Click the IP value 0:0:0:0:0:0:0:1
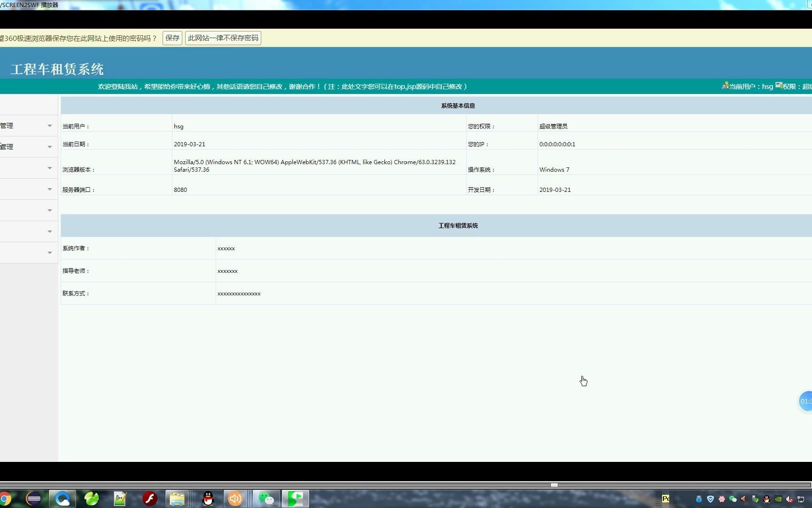Screen dimensions: 812x508 (557, 144)
